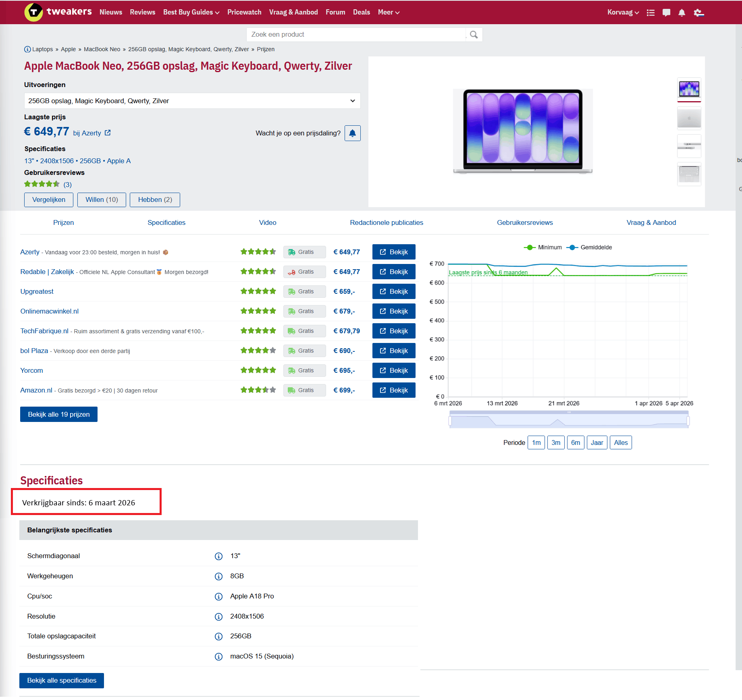The image size is (742, 700).
Task: Click the green truck icon on the Azerty row
Action: point(292,252)
